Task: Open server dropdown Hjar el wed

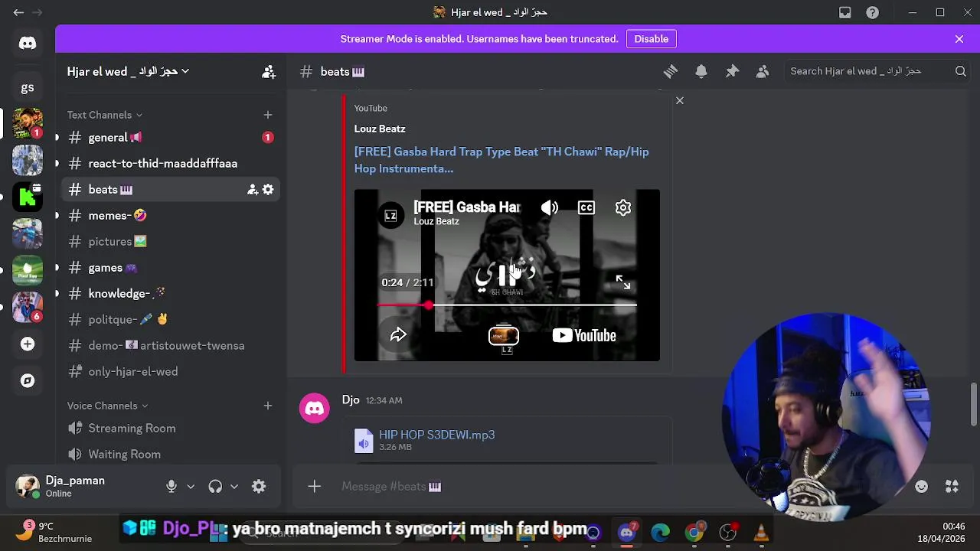Action: point(128,72)
